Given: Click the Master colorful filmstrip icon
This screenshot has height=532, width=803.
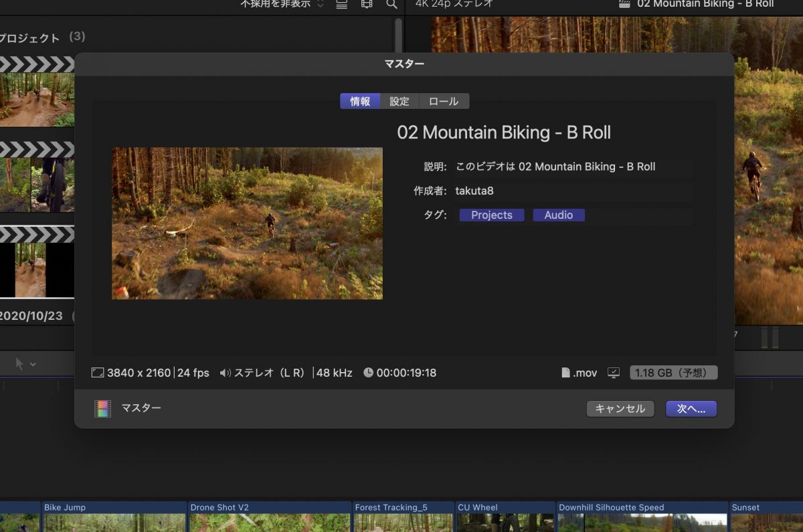Looking at the screenshot, I should [x=102, y=408].
